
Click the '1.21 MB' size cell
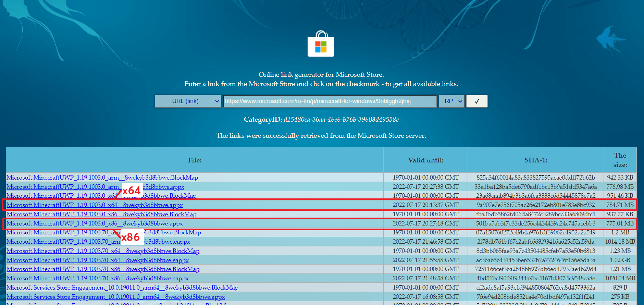click(620, 269)
